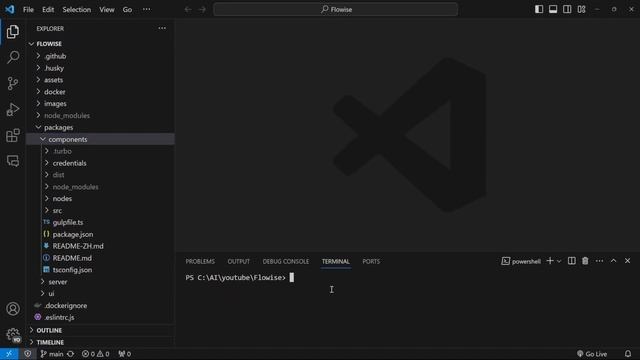Open notifications bell icon
Viewport: 640px width, 360px height.
pos(628,354)
